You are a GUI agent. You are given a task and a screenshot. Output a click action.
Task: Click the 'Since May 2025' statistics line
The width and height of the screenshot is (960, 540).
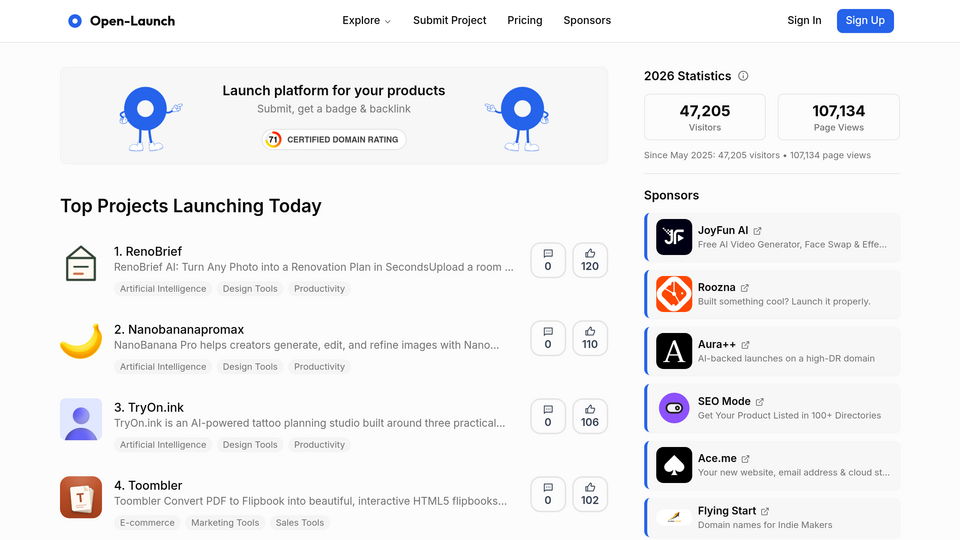757,156
